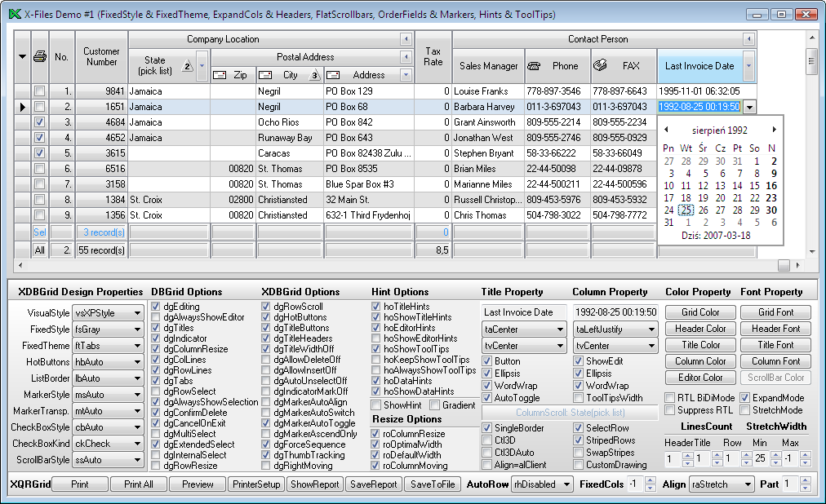Click the printer icon column header
Image resolution: width=826 pixels, height=504 pixels.
click(40, 56)
